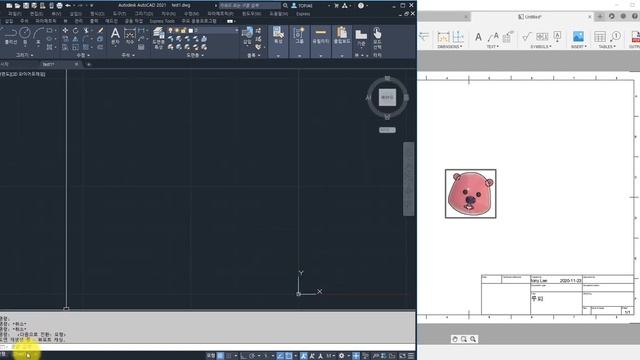Click the signed-in user account button
640x360 pixels.
[303, 6]
